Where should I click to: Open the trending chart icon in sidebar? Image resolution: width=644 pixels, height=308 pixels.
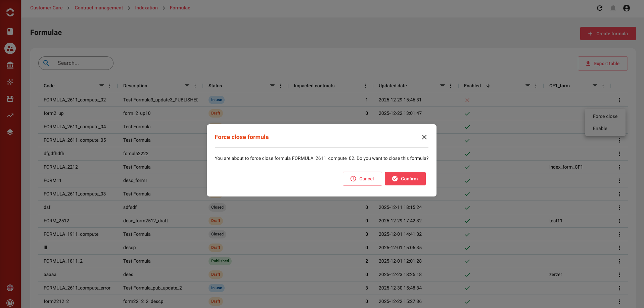tap(10, 116)
